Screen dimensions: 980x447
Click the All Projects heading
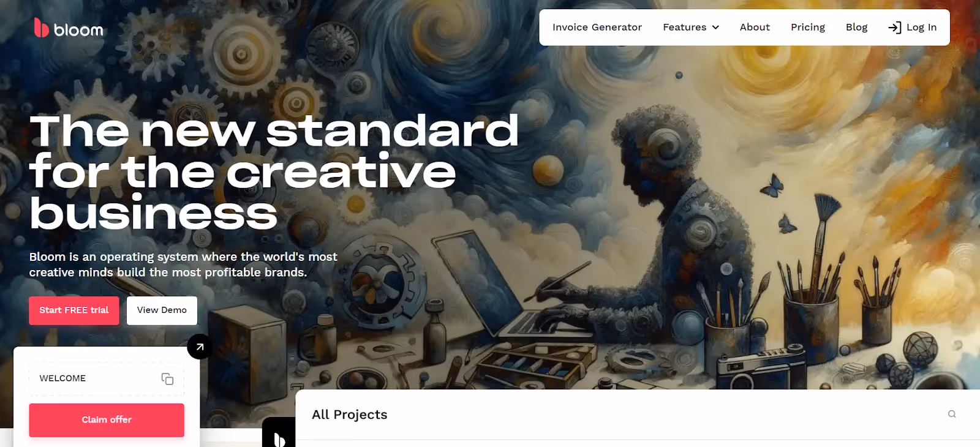[350, 415]
